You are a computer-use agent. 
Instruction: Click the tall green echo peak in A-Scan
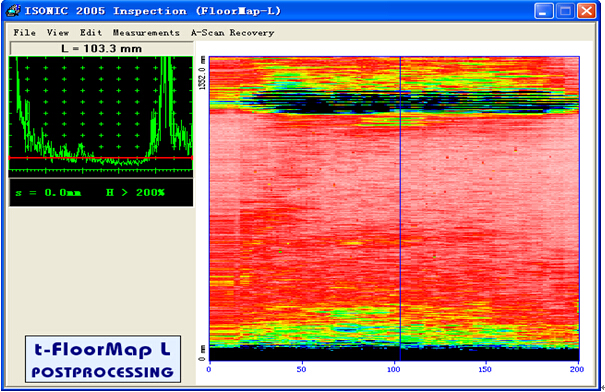pyautogui.click(x=166, y=104)
